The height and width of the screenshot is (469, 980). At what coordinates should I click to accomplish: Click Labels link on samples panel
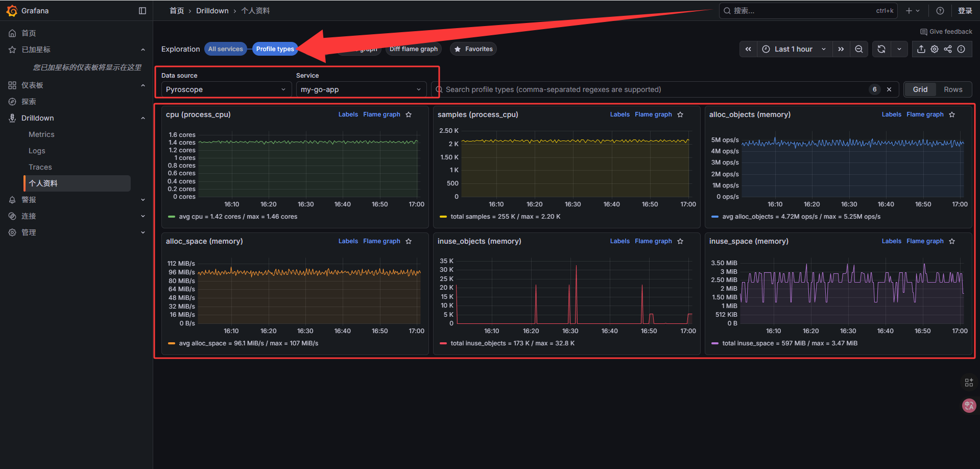coord(619,114)
